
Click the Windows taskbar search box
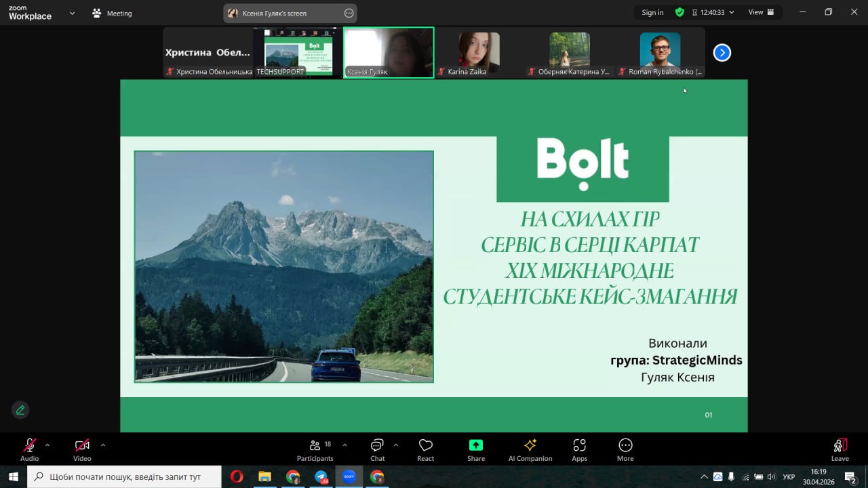click(125, 476)
